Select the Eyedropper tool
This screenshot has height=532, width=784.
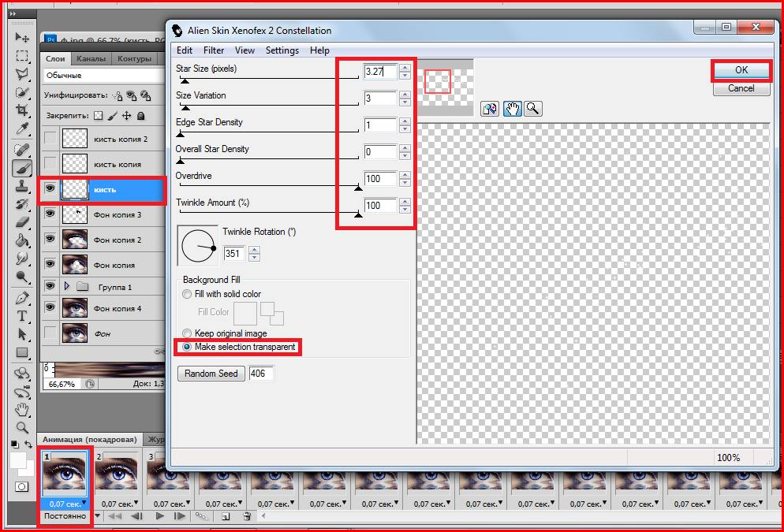tap(22, 129)
